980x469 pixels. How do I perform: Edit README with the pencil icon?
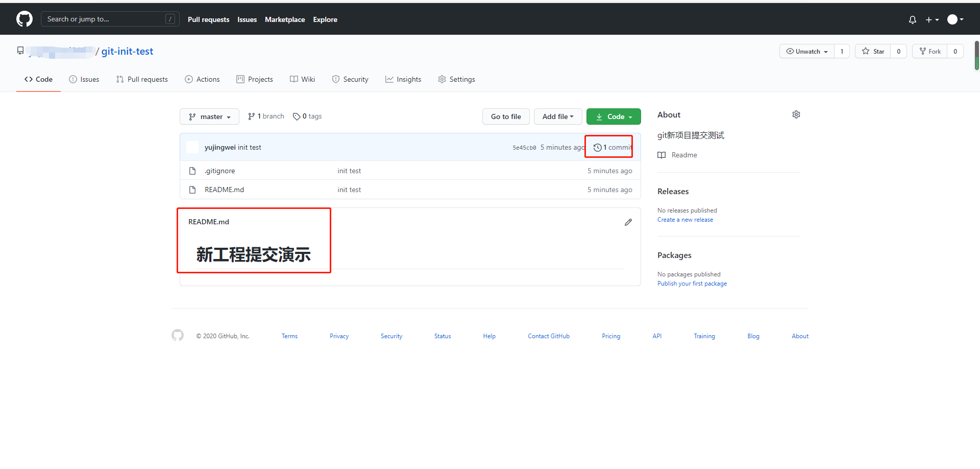click(628, 222)
